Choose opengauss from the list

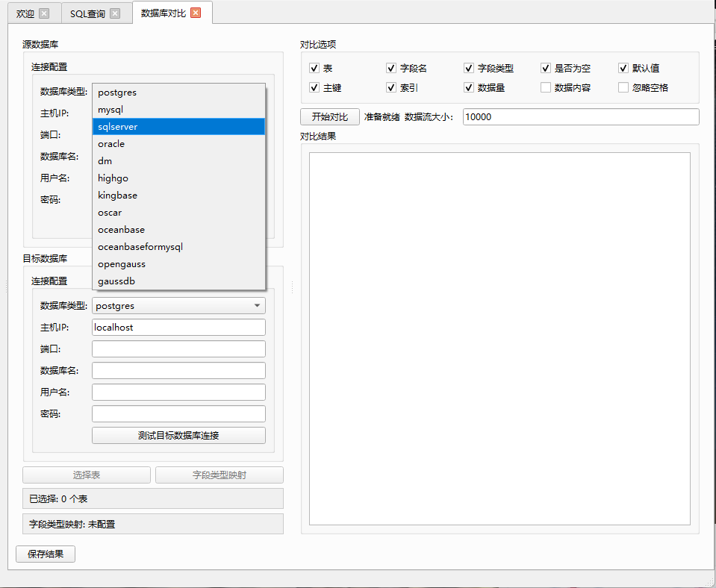click(x=178, y=264)
